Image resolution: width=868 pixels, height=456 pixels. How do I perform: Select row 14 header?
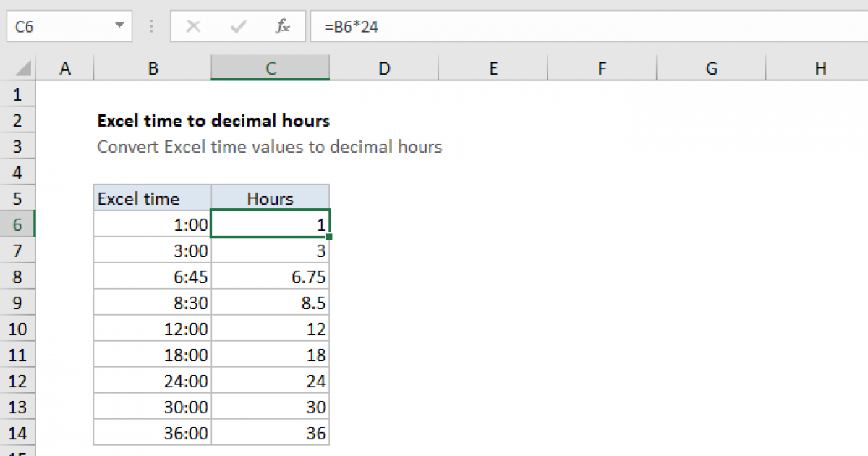point(18,433)
